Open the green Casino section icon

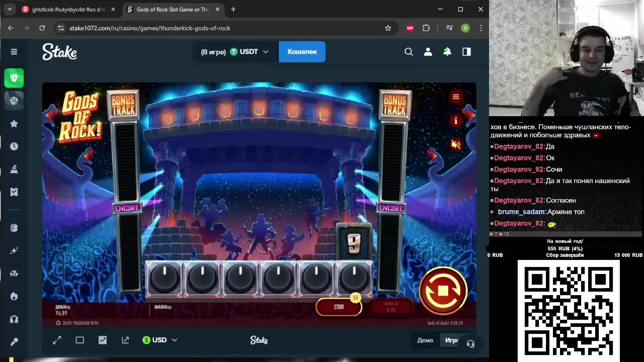point(14,78)
